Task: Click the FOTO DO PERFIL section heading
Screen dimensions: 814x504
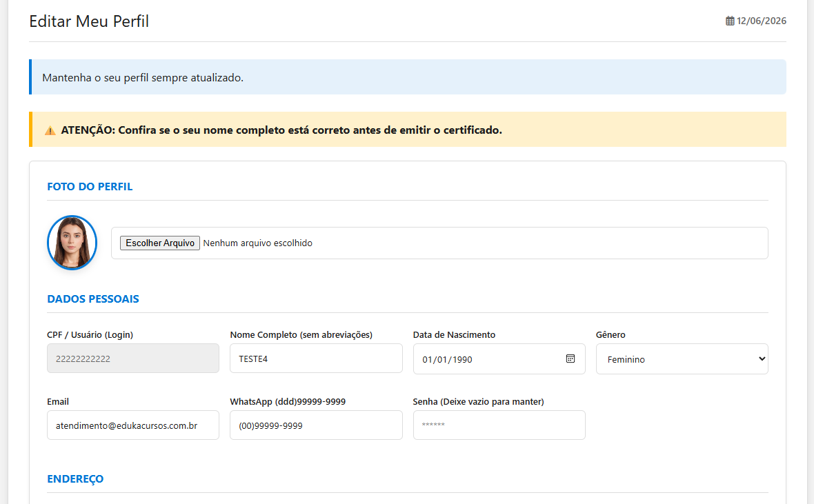Action: coord(90,186)
